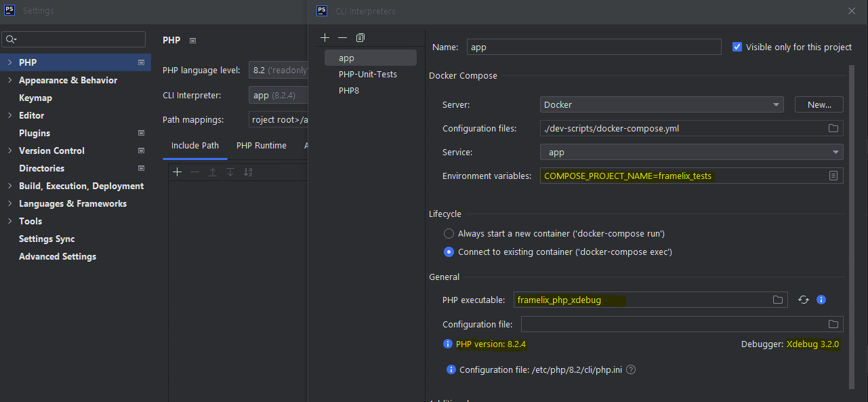Browse for PHP executable folder icon
The width and height of the screenshot is (868, 402).
point(778,300)
